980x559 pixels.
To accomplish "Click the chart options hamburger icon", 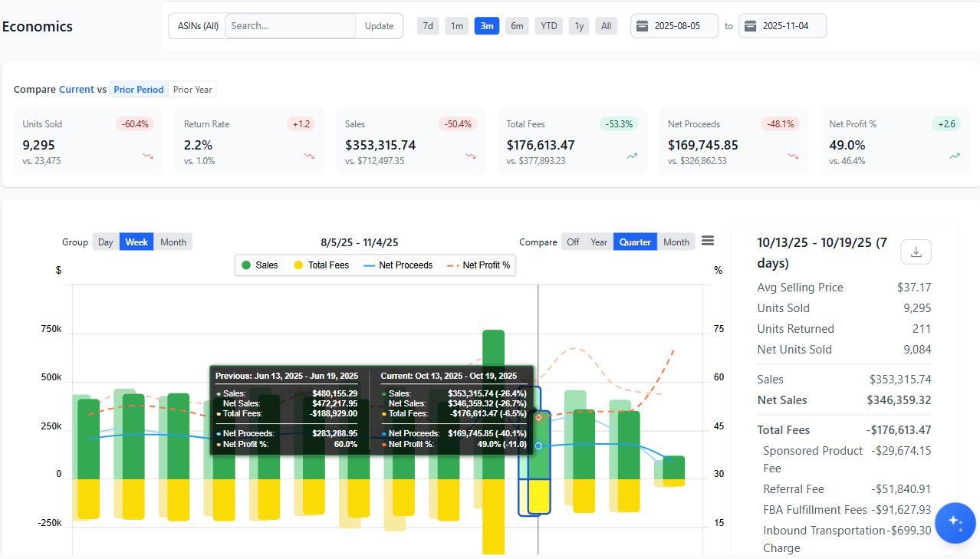I will pos(707,240).
